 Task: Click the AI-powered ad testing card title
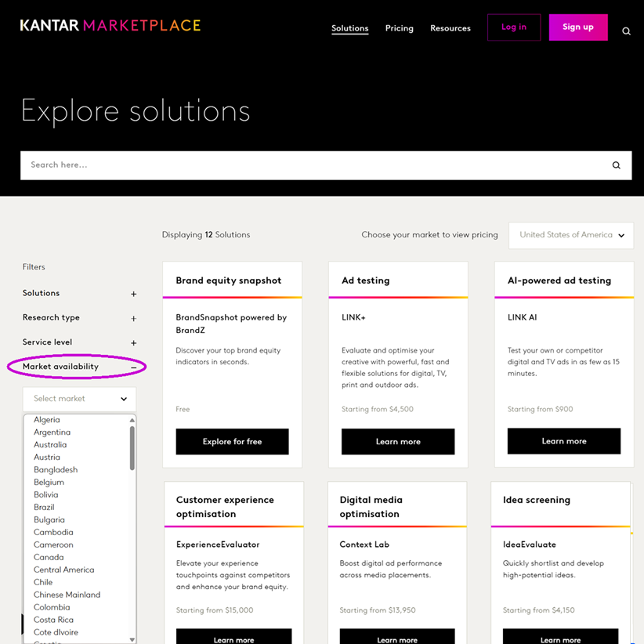[x=559, y=280]
